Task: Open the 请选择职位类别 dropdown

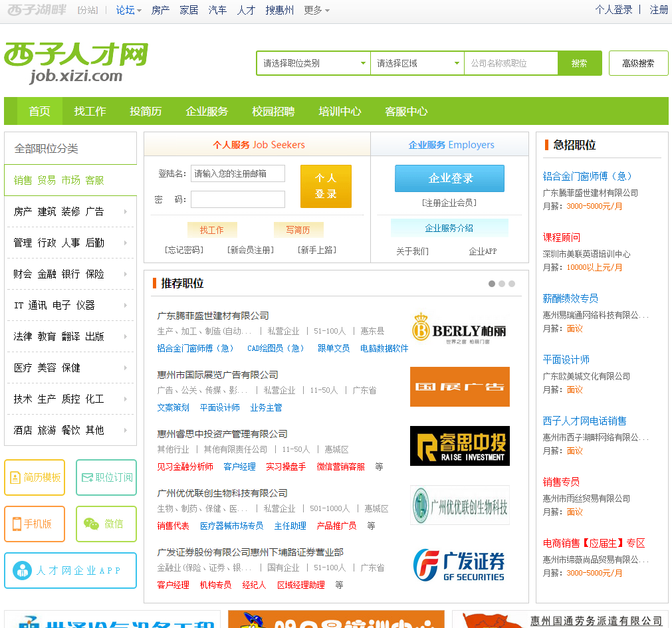Action: pyautogui.click(x=313, y=63)
